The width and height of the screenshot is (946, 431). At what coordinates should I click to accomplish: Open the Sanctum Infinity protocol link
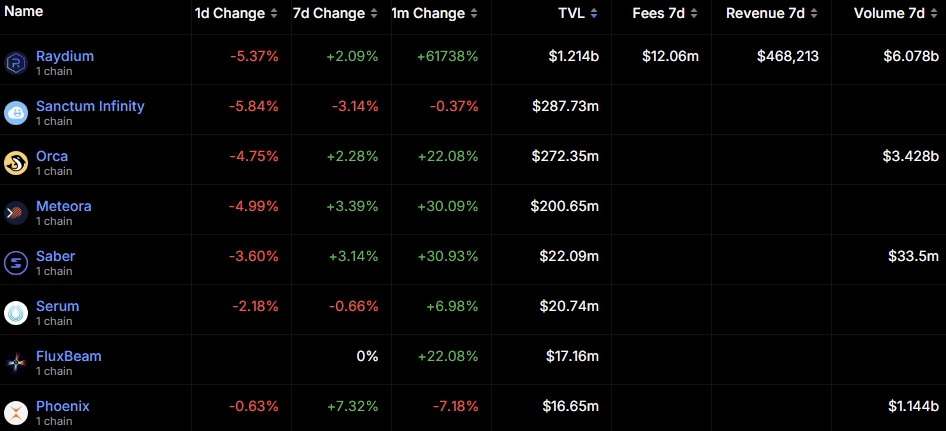click(x=90, y=106)
